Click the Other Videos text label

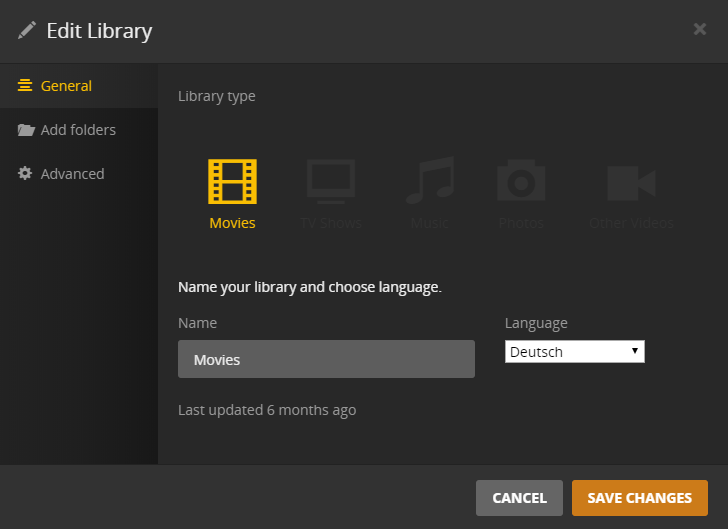pos(631,223)
